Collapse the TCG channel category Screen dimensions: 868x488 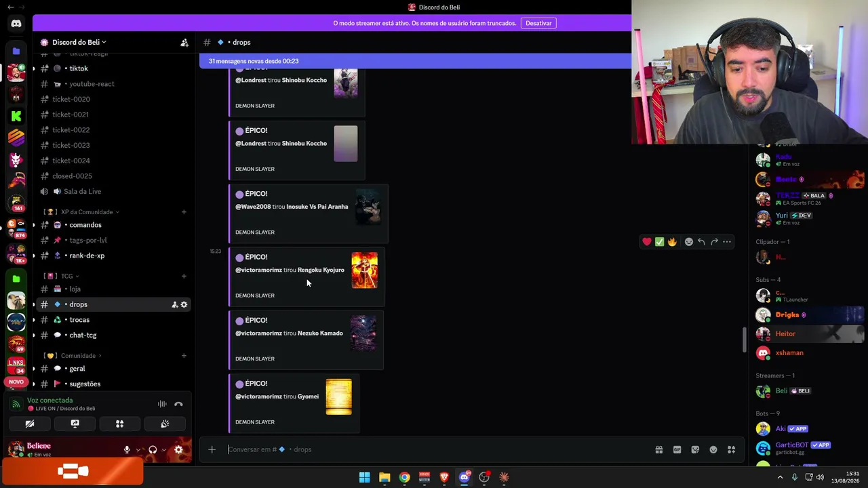point(61,276)
